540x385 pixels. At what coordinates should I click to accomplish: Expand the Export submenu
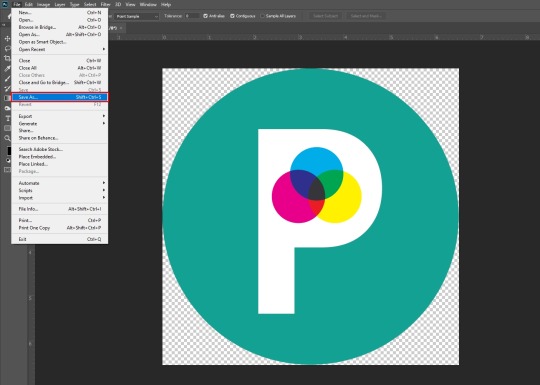click(x=60, y=116)
